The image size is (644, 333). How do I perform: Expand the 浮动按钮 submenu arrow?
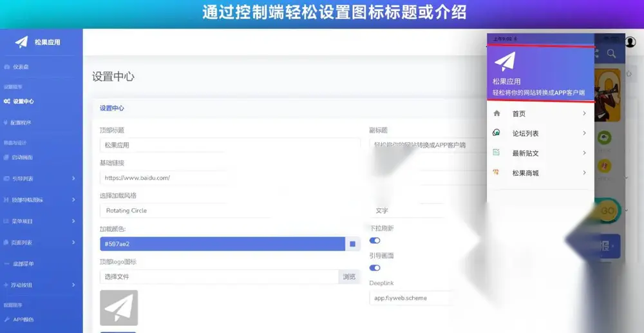(73, 285)
